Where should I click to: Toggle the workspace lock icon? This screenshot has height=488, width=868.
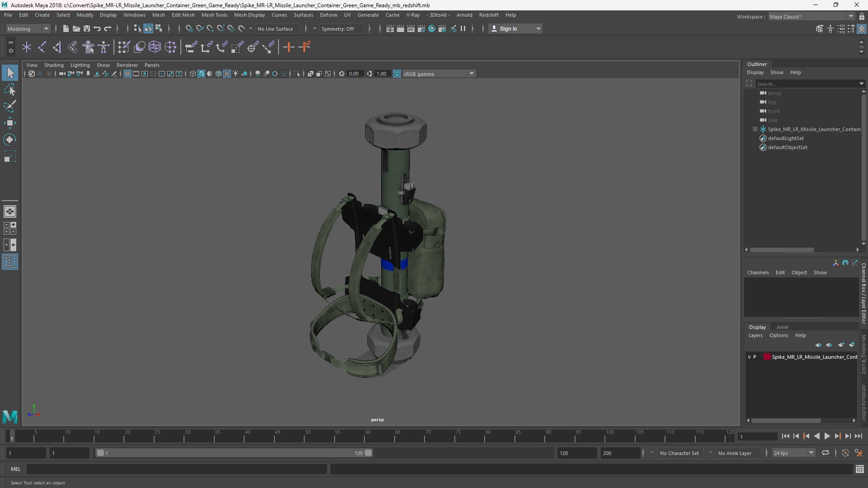pos(862,16)
